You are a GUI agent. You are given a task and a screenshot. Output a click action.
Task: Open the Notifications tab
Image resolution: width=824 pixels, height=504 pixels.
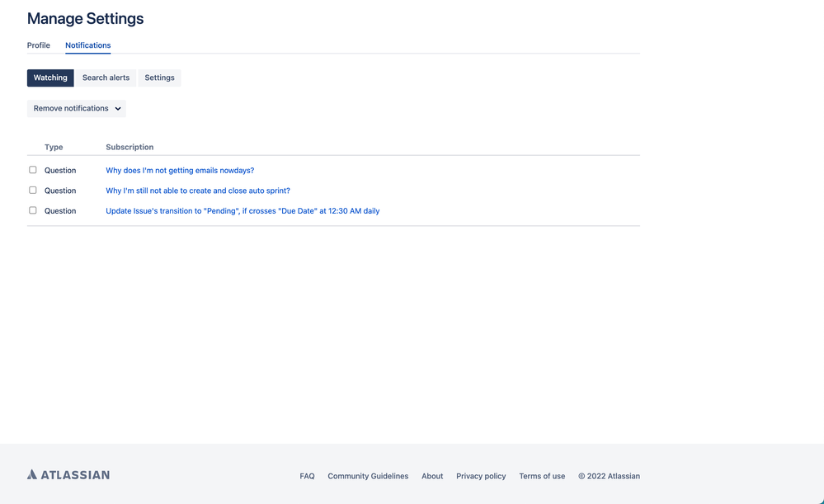87,45
